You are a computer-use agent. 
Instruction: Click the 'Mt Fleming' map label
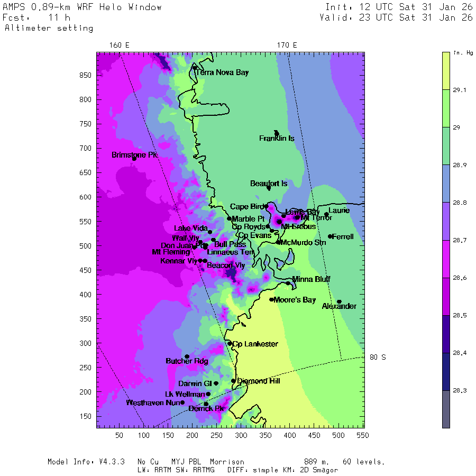[171, 252]
